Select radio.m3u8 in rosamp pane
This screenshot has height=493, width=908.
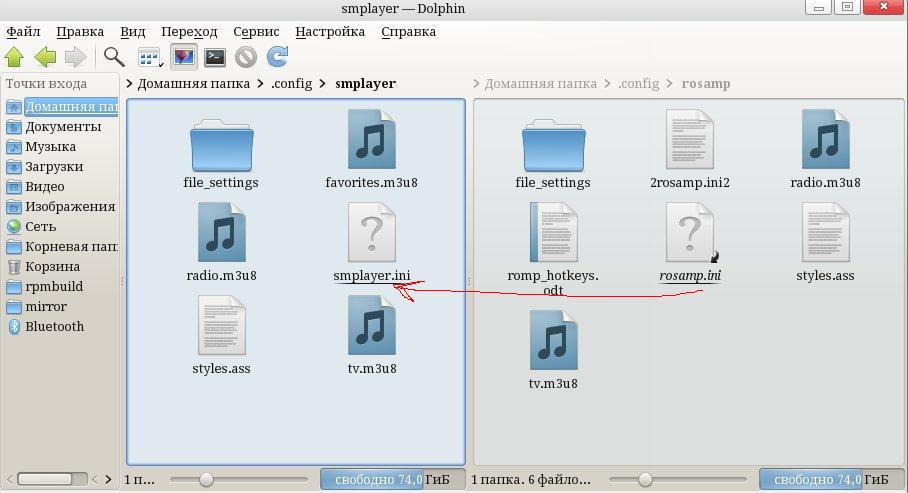point(825,150)
